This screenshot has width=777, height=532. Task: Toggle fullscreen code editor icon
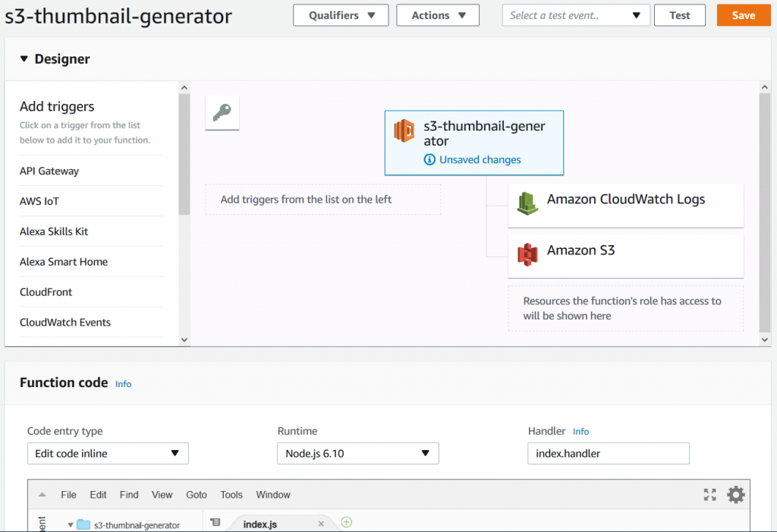[710, 494]
